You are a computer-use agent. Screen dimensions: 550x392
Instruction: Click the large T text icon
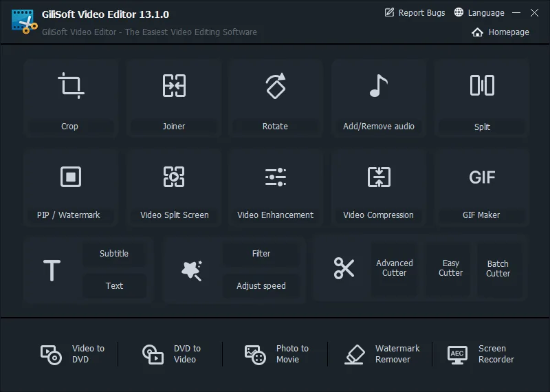click(x=52, y=270)
